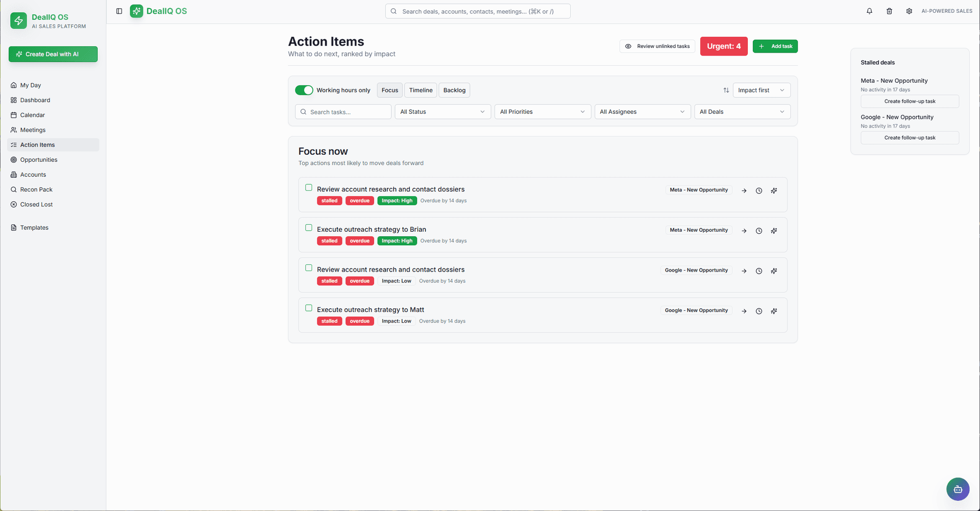Click sort direction arrows icon

(726, 90)
